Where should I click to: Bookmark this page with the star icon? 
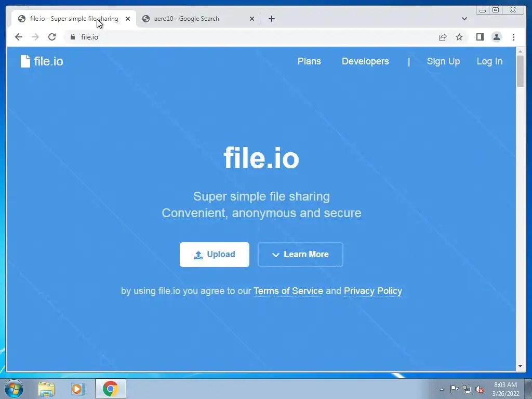[459, 37]
